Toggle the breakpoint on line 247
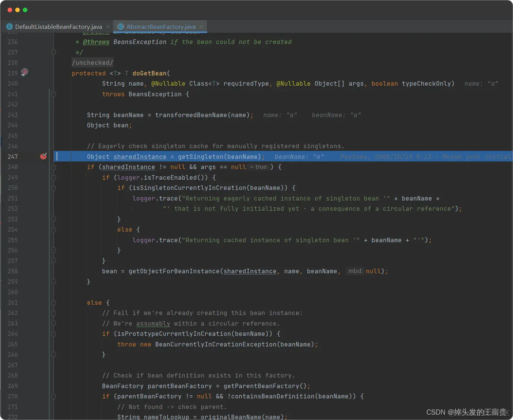This screenshot has width=513, height=420. click(x=44, y=156)
